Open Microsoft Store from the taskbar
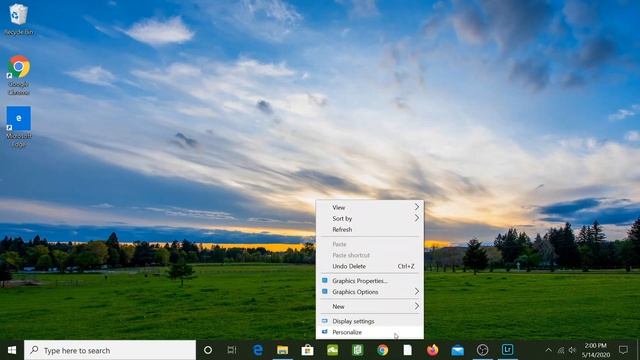The width and height of the screenshot is (640, 360). pos(307,350)
